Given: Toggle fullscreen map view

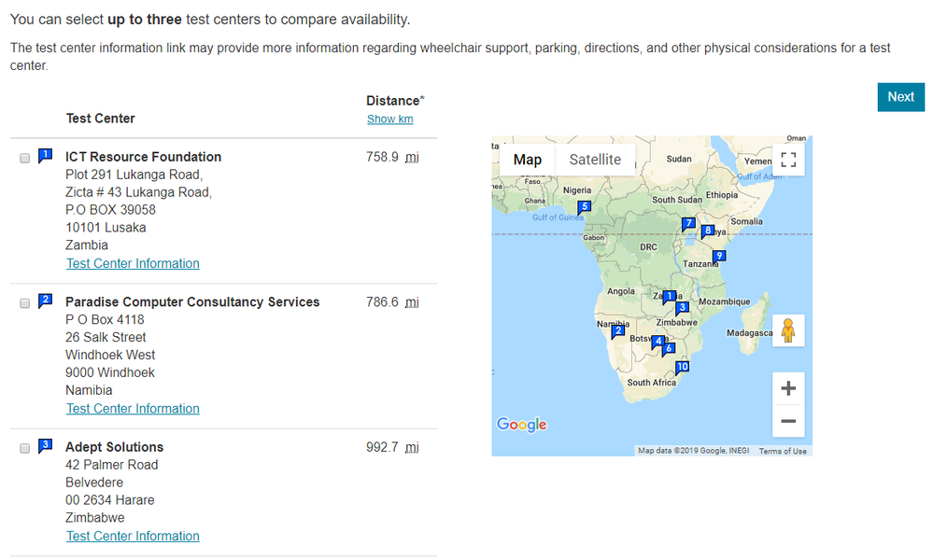Looking at the screenshot, I should click(x=787, y=160).
